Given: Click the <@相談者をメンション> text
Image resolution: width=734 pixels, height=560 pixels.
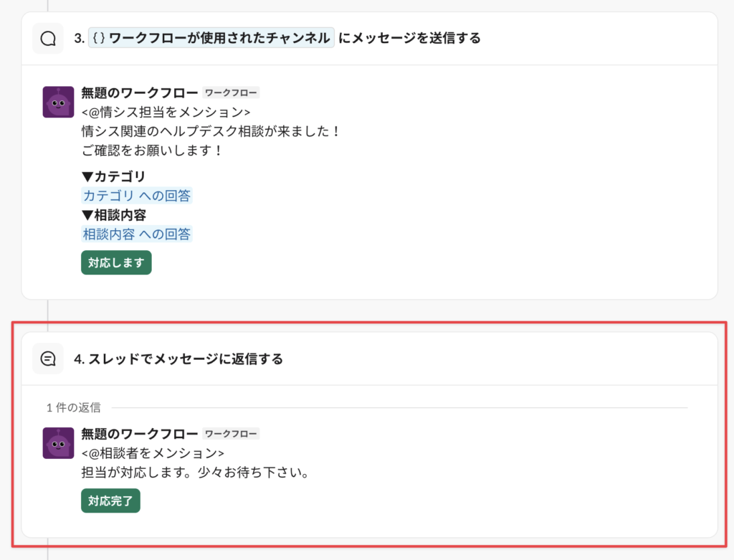Looking at the screenshot, I should [153, 453].
